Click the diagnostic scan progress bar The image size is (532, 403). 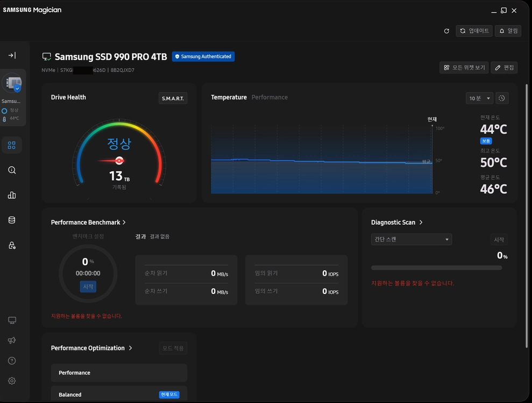436,268
